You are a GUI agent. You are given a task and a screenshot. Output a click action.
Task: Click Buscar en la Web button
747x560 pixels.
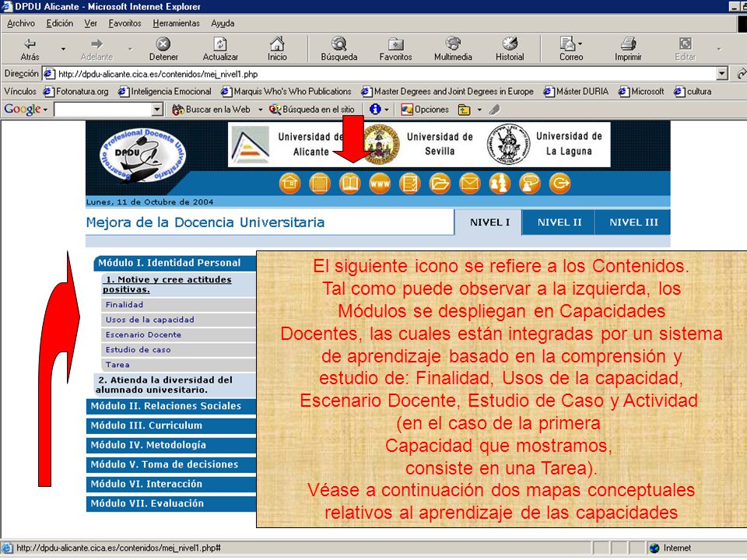click(211, 110)
